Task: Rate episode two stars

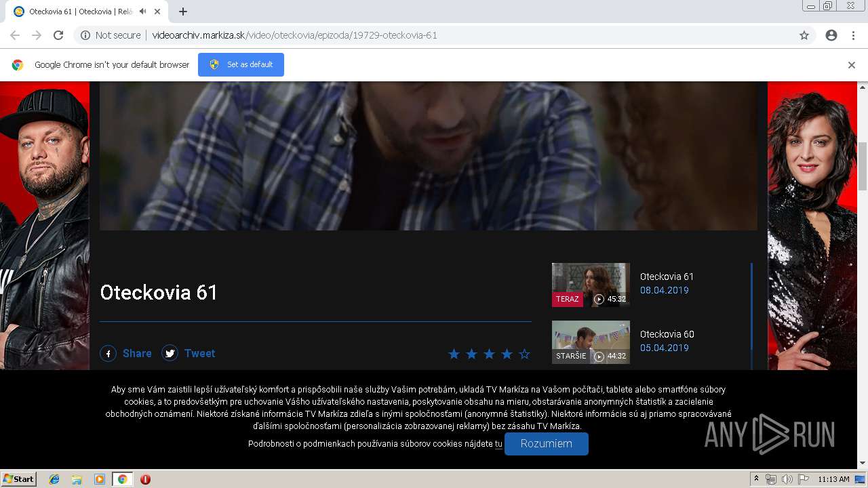Action: pyautogui.click(x=471, y=354)
